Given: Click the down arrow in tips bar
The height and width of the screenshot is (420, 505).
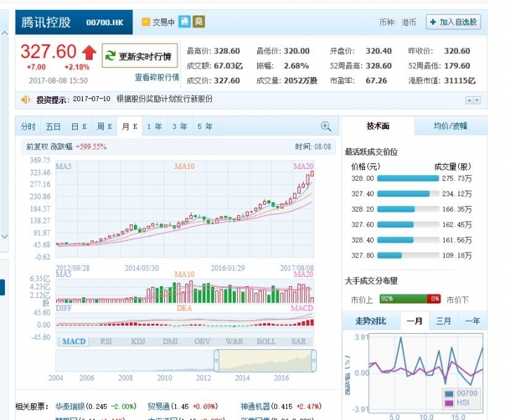Looking at the screenshot, I should 477,100.
